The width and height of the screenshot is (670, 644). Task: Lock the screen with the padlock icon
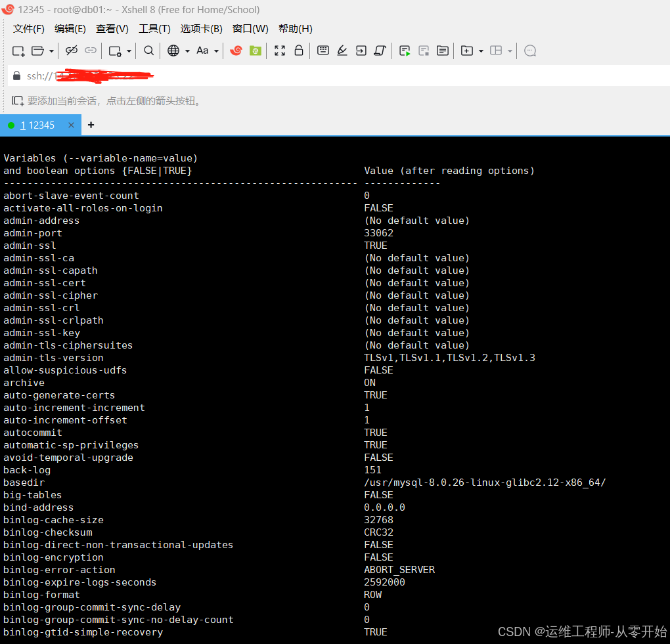(299, 51)
